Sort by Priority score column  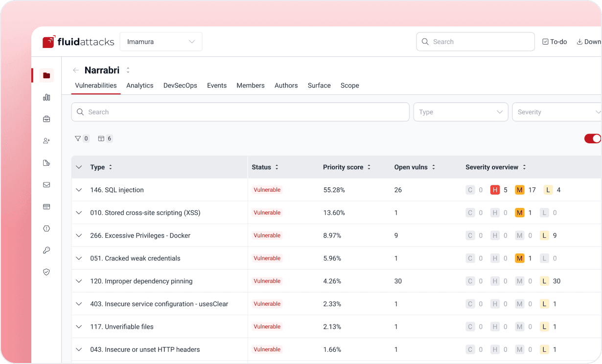pyautogui.click(x=347, y=167)
